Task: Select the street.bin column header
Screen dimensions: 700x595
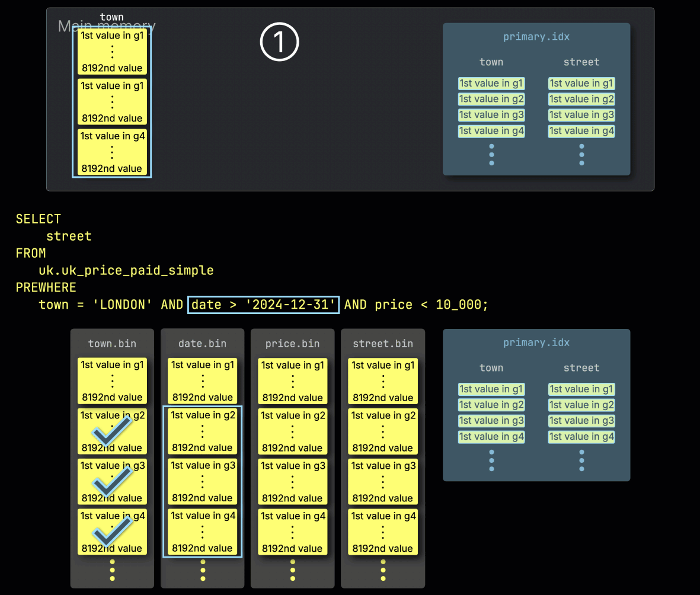Action: tap(383, 344)
